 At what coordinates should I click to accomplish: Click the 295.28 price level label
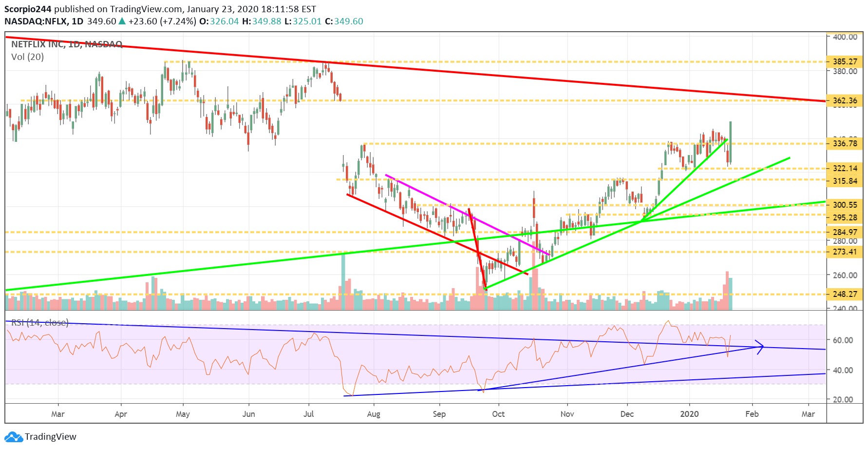tap(845, 217)
